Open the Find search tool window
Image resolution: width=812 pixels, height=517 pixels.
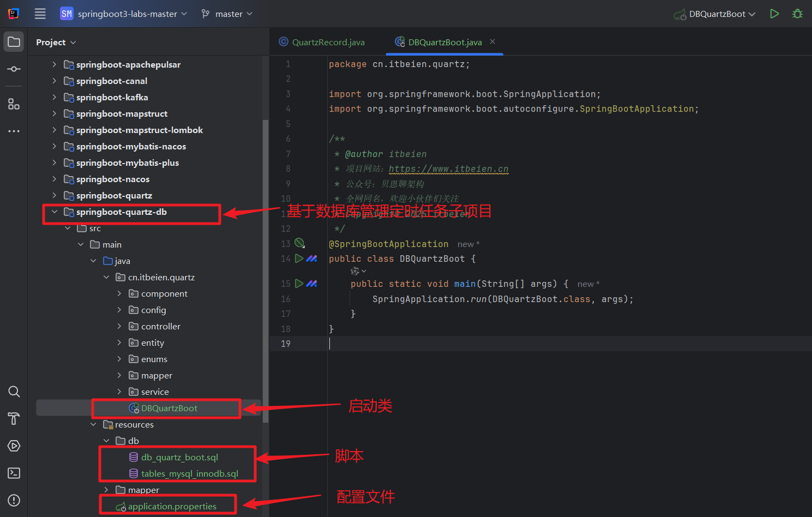pos(14,392)
